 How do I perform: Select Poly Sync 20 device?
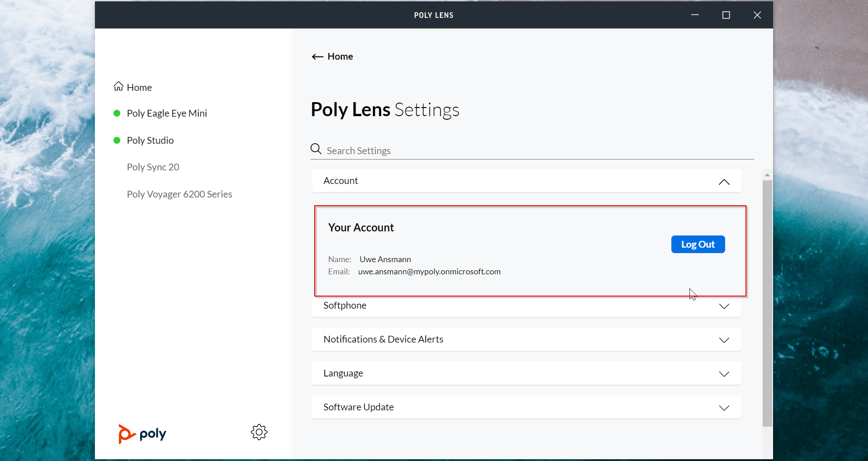coord(153,167)
